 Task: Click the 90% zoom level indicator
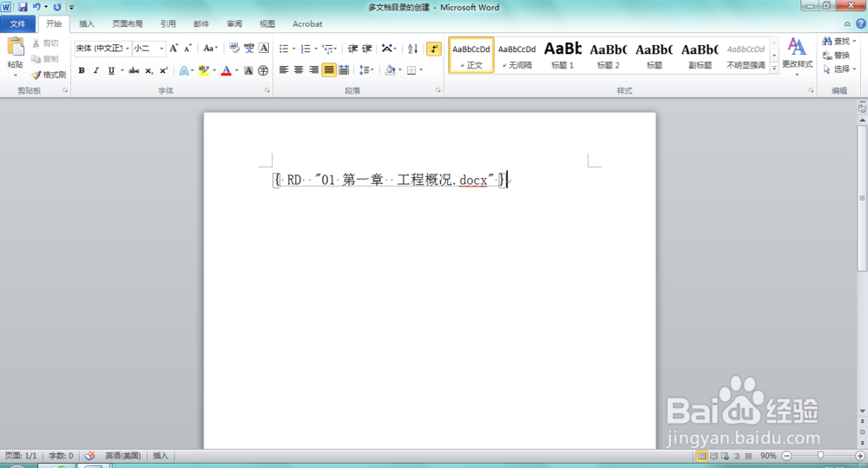pyautogui.click(x=768, y=456)
